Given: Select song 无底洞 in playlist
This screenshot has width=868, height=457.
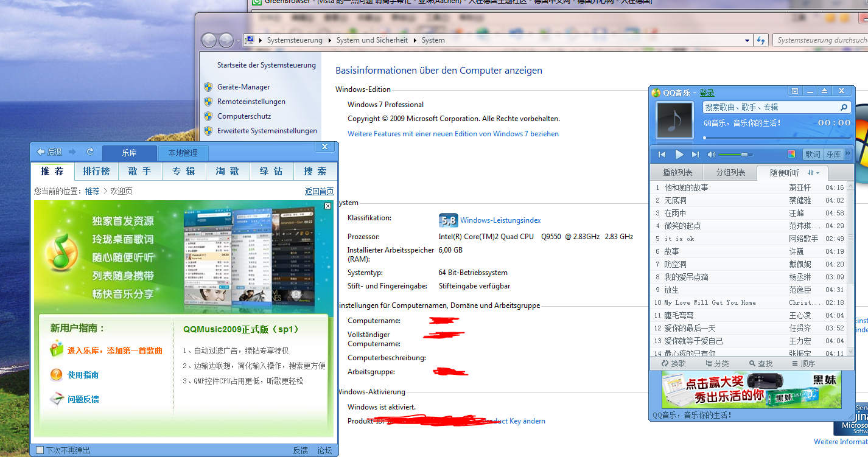Looking at the screenshot, I should 749,200.
